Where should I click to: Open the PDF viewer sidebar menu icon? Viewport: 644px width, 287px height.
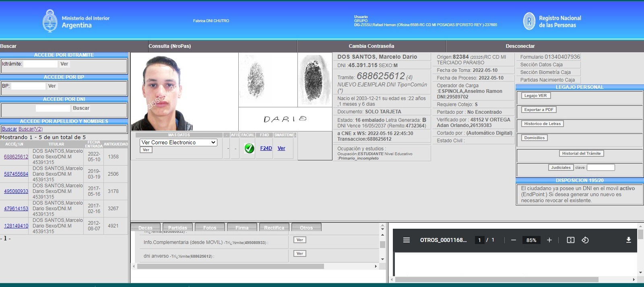tap(407, 240)
